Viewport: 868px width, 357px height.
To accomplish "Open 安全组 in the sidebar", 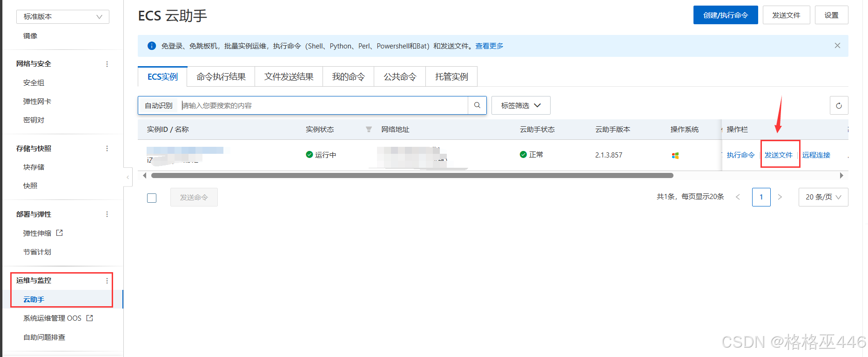I will tap(34, 82).
